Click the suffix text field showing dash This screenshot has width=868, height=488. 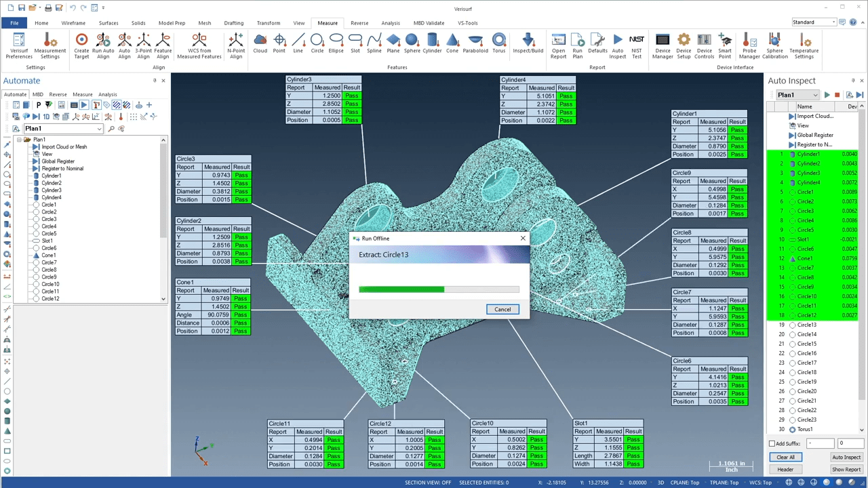820,443
